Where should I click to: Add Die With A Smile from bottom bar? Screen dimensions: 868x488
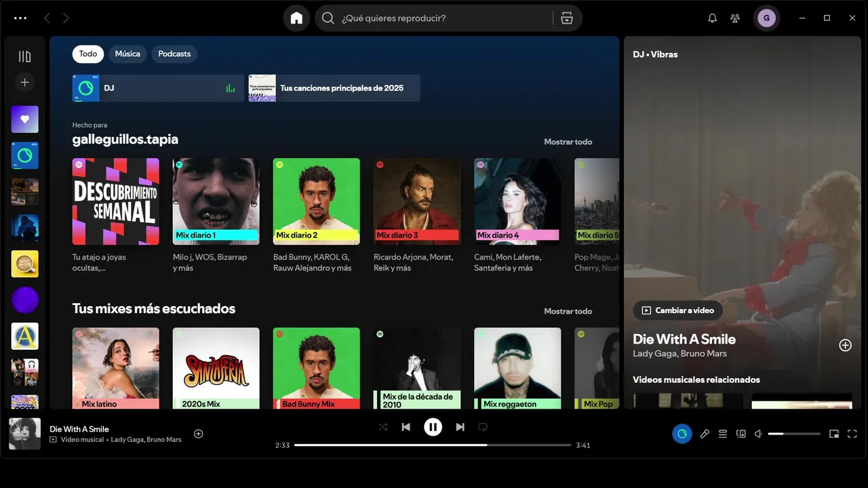point(199,434)
